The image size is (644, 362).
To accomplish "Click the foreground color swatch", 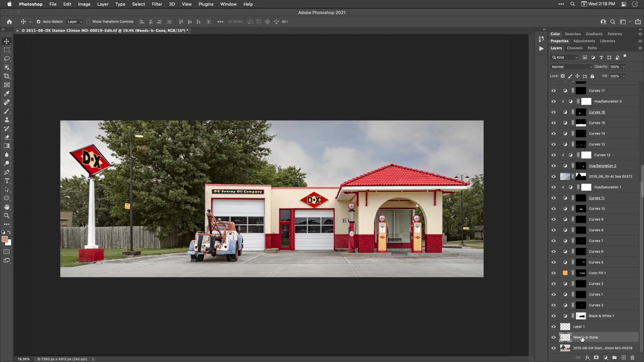I will pyautogui.click(x=5, y=240).
